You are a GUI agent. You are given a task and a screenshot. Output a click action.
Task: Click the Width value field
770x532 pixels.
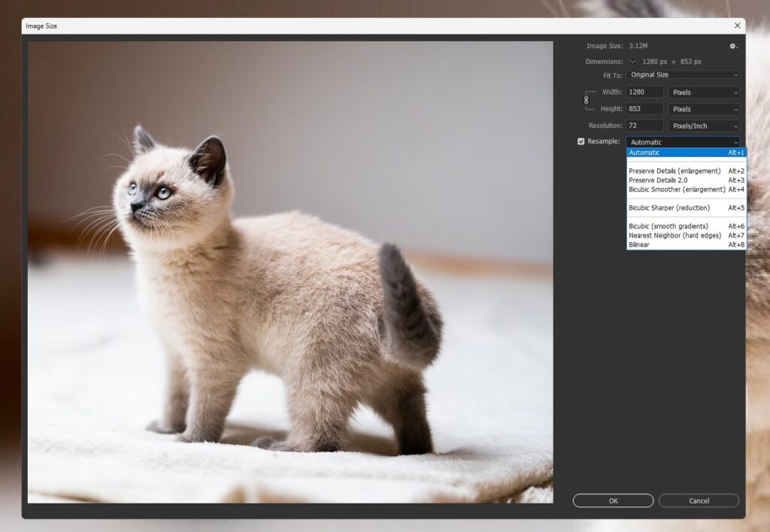pos(644,92)
